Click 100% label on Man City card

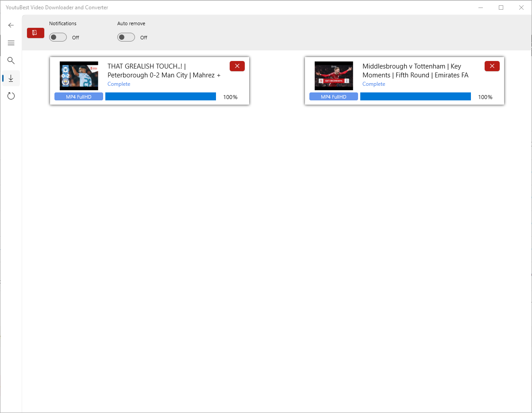pyautogui.click(x=230, y=97)
